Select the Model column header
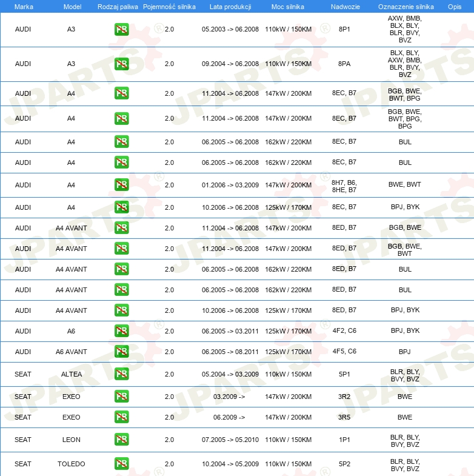474x476 pixels. (72, 6)
